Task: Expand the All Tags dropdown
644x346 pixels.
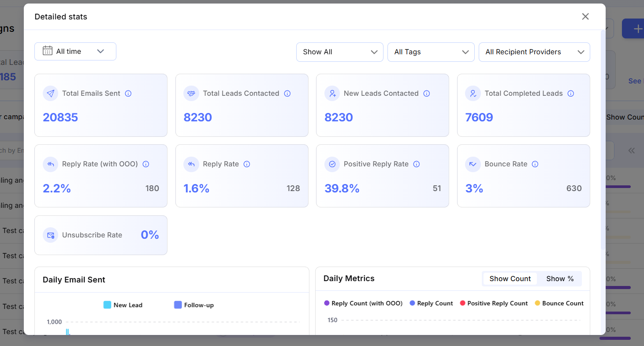Action: pos(431,52)
